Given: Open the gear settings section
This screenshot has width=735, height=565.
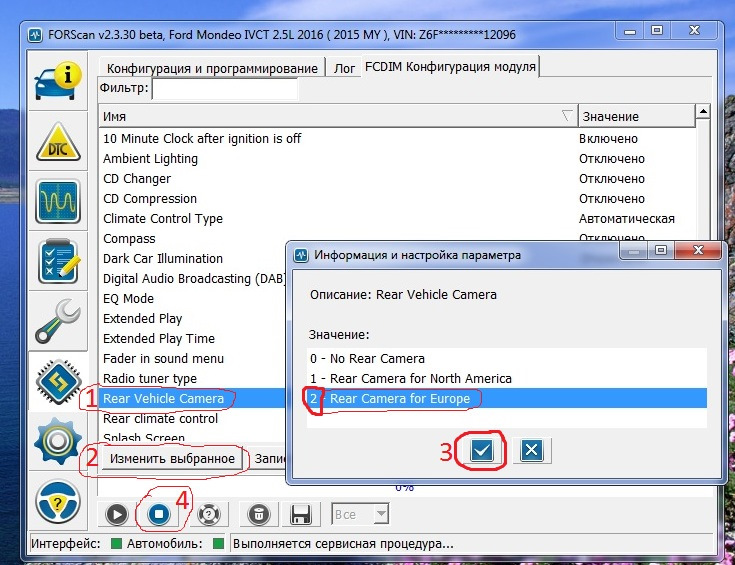Looking at the screenshot, I should point(58,441).
